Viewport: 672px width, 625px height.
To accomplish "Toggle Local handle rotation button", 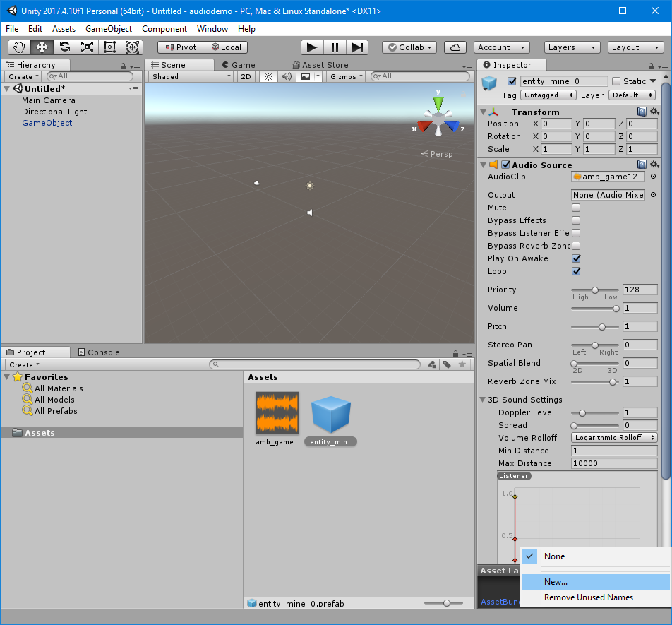I will pos(225,47).
